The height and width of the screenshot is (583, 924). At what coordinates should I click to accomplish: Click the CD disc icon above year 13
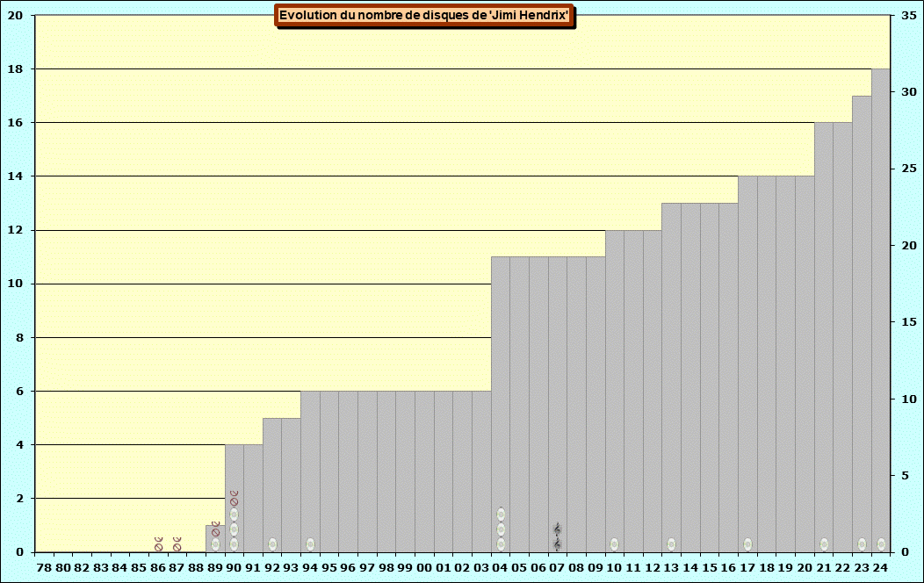click(x=671, y=544)
